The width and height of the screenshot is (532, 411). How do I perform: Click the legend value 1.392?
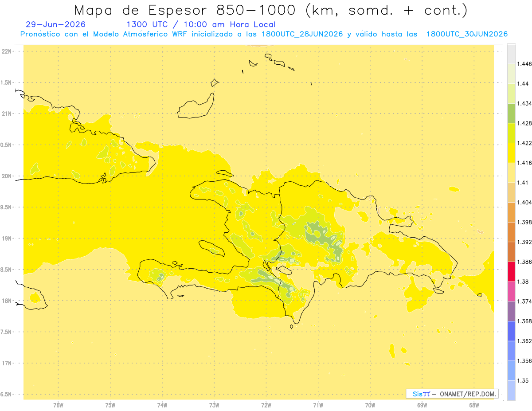(524, 242)
